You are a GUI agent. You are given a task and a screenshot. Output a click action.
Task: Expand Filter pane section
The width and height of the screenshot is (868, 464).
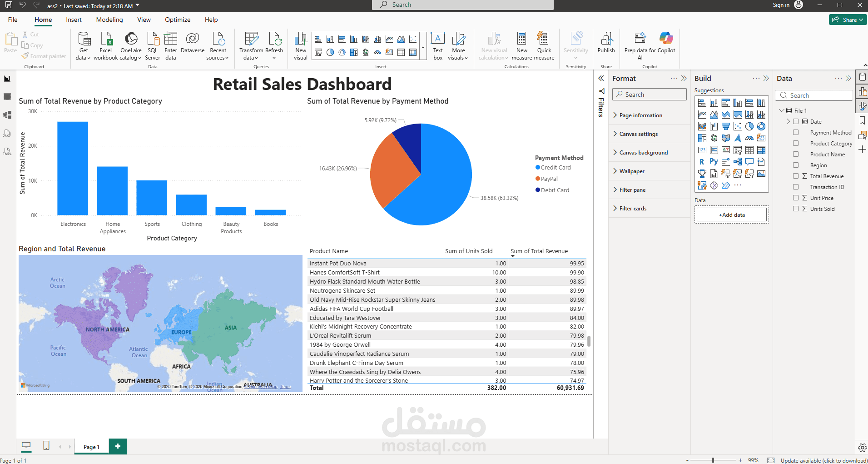click(650, 190)
